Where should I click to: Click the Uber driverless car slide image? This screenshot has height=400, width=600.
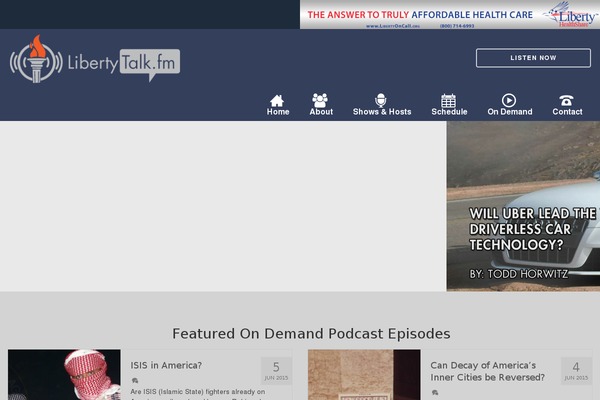(x=523, y=206)
